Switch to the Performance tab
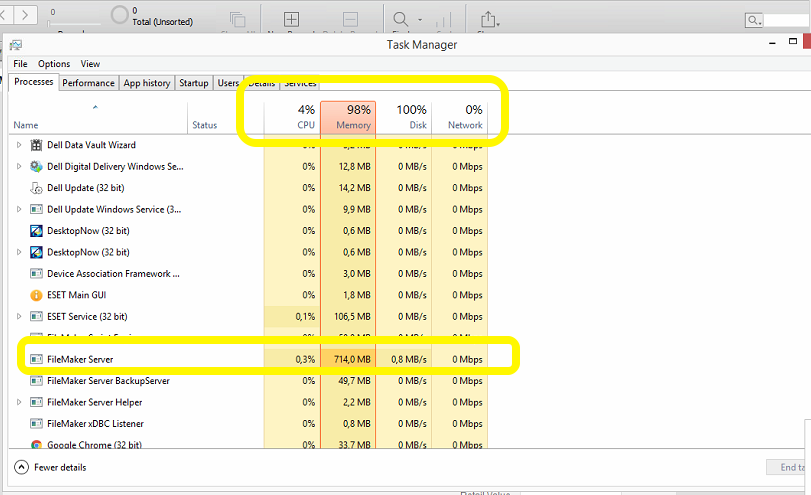The image size is (811, 495). click(x=88, y=83)
